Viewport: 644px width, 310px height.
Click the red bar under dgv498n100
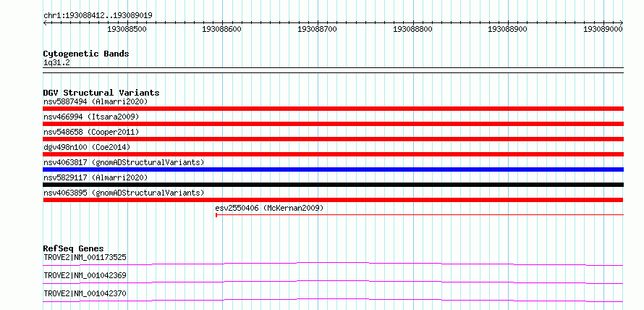(x=333, y=154)
